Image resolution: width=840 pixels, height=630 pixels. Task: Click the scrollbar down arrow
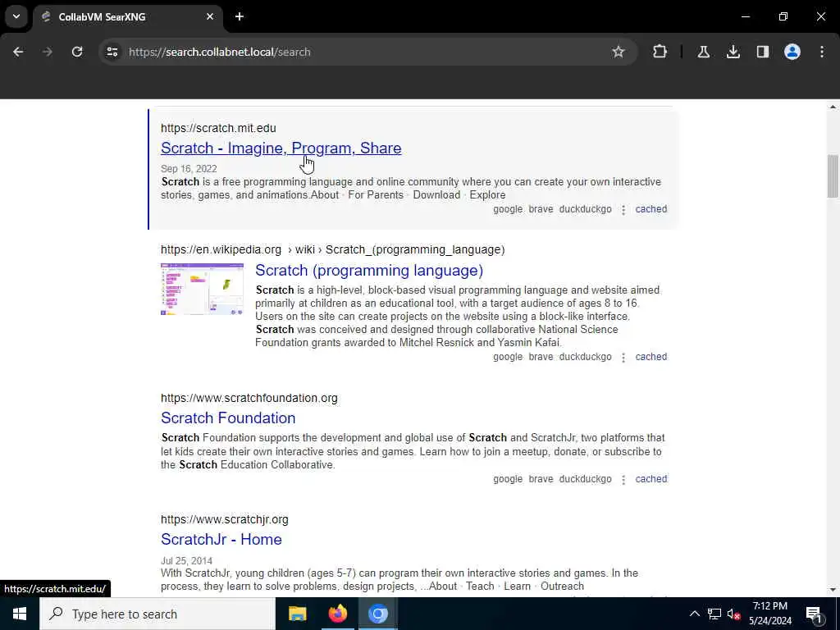tap(833, 590)
